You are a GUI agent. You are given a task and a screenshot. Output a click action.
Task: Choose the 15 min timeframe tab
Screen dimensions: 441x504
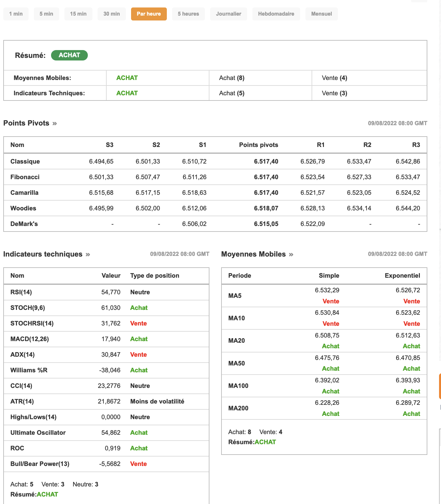coord(78,14)
